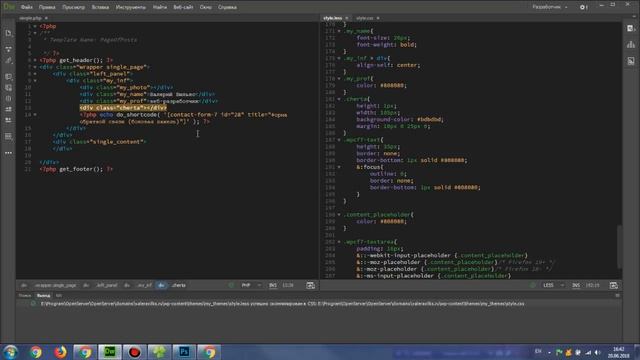Click the Remove Comment icon in left toolbar
The width and height of the screenshot is (640, 360).
pos(8,120)
